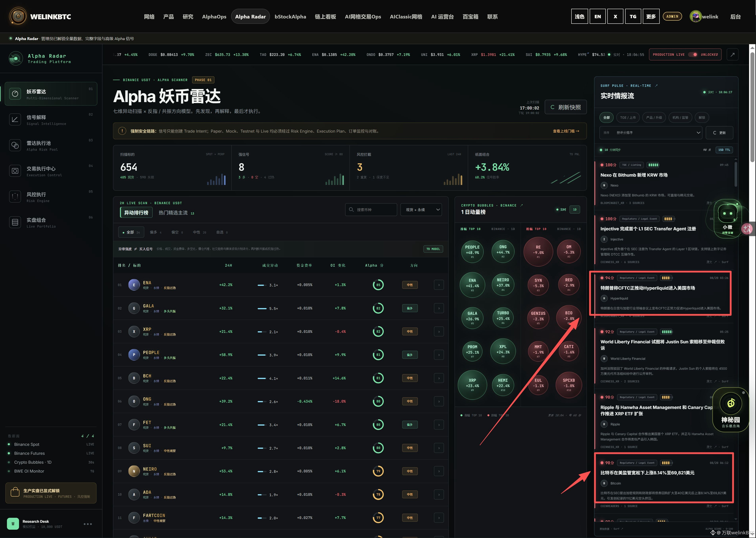Image resolution: width=756 pixels, height=538 pixels.
Task: Expand the ENA row chevron
Action: [x=439, y=285]
